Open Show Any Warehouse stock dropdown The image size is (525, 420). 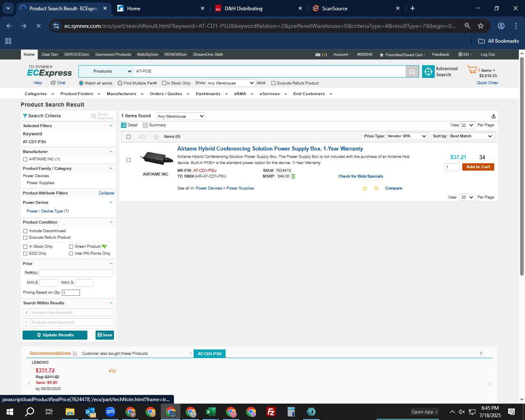231,83
